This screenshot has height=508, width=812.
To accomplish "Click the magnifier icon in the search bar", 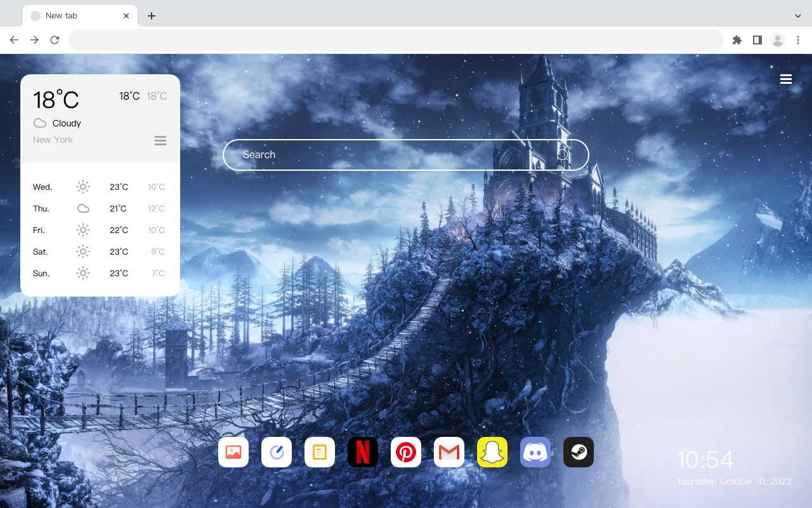I will pyautogui.click(x=563, y=154).
